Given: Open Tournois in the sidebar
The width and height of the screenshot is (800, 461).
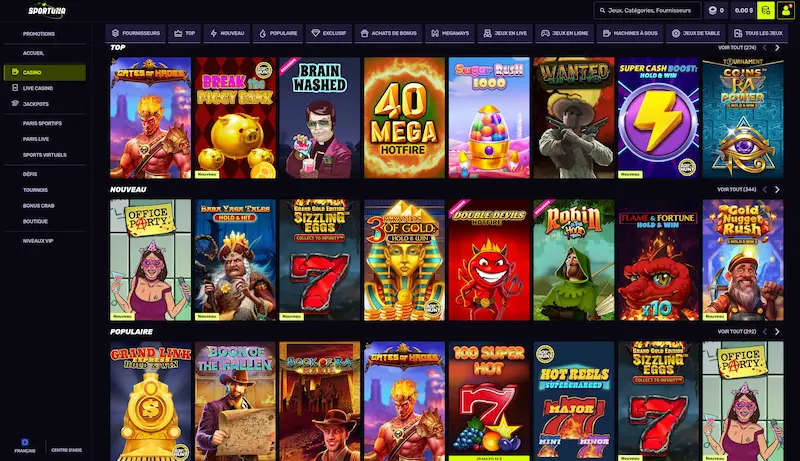Looking at the screenshot, I should pyautogui.click(x=35, y=190).
